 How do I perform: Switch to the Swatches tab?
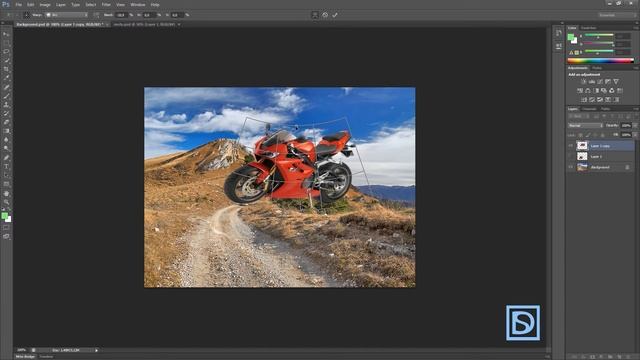click(588, 28)
